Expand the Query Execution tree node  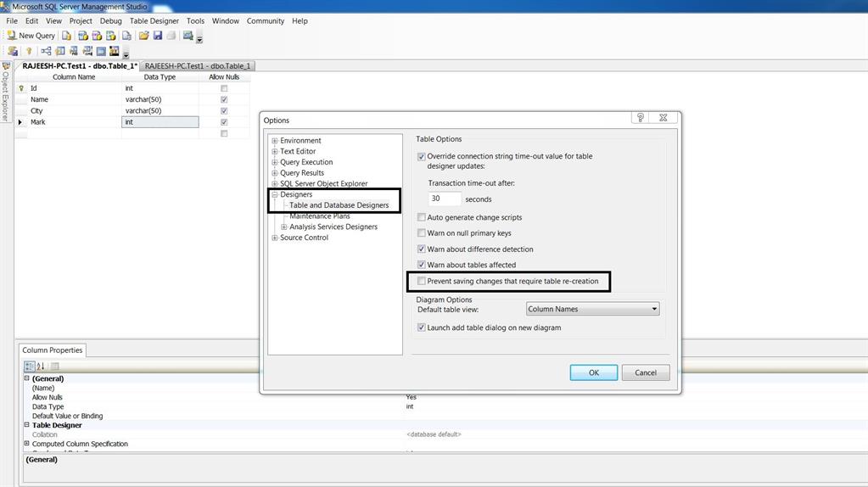click(275, 162)
